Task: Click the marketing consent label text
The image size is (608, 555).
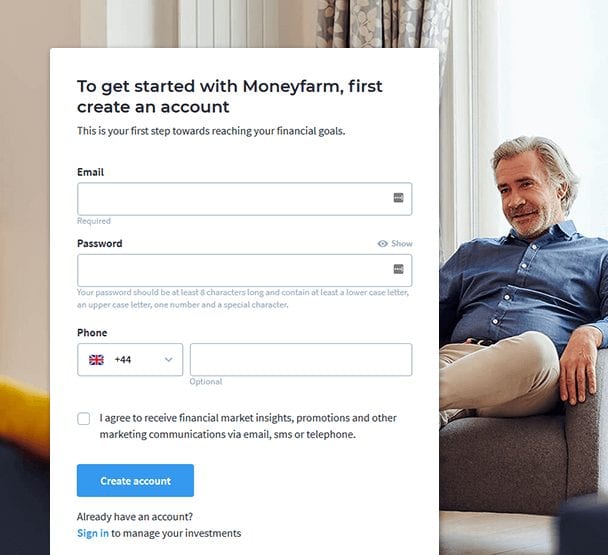Action: pyautogui.click(x=248, y=426)
